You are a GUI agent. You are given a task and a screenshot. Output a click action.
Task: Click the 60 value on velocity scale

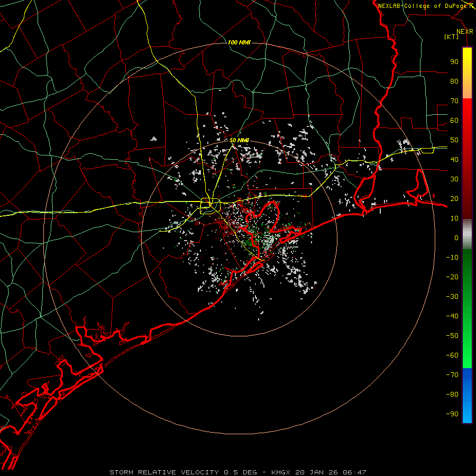pyautogui.click(x=454, y=120)
